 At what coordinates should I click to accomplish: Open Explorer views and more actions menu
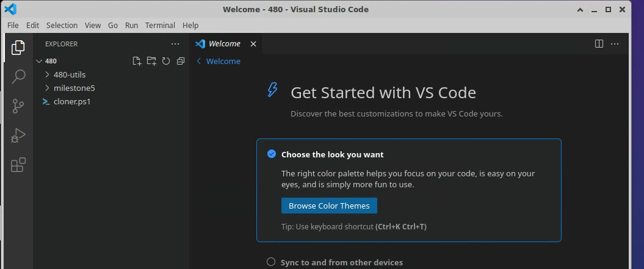point(175,44)
